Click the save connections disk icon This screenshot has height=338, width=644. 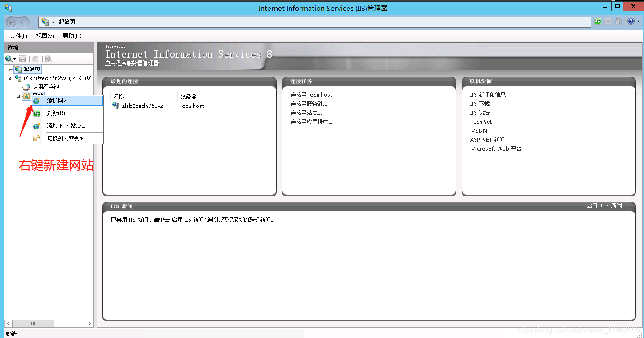(22, 59)
